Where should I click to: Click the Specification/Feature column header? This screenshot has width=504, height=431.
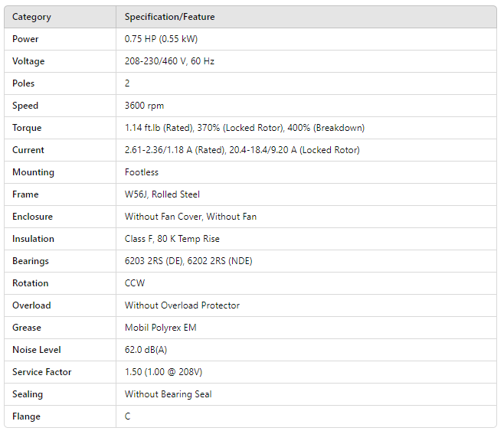169,17
